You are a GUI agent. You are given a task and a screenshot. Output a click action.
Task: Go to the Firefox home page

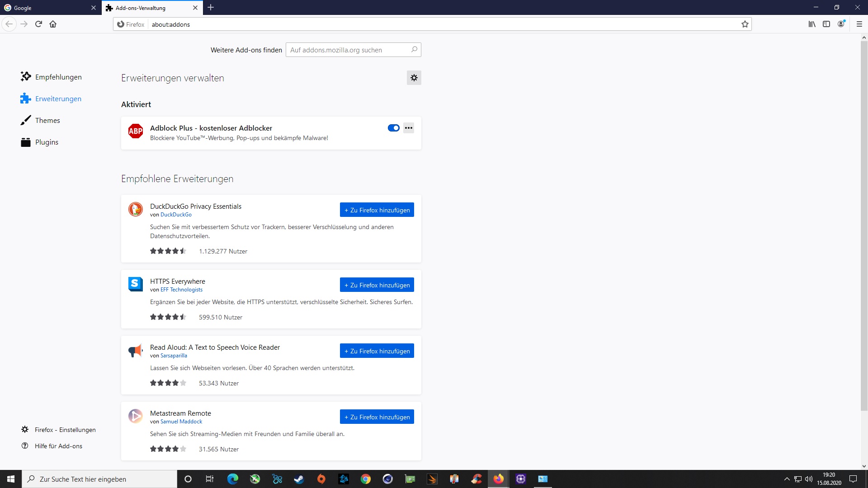pyautogui.click(x=53, y=24)
